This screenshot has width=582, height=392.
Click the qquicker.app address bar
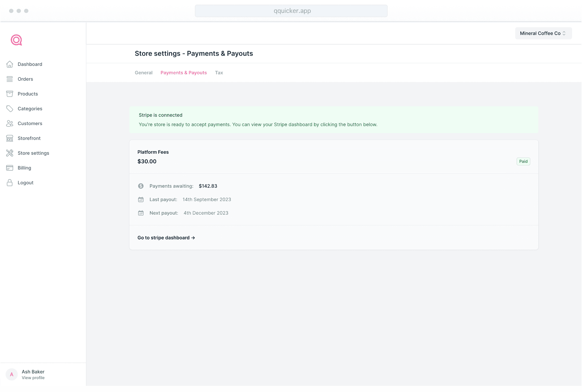tap(291, 11)
